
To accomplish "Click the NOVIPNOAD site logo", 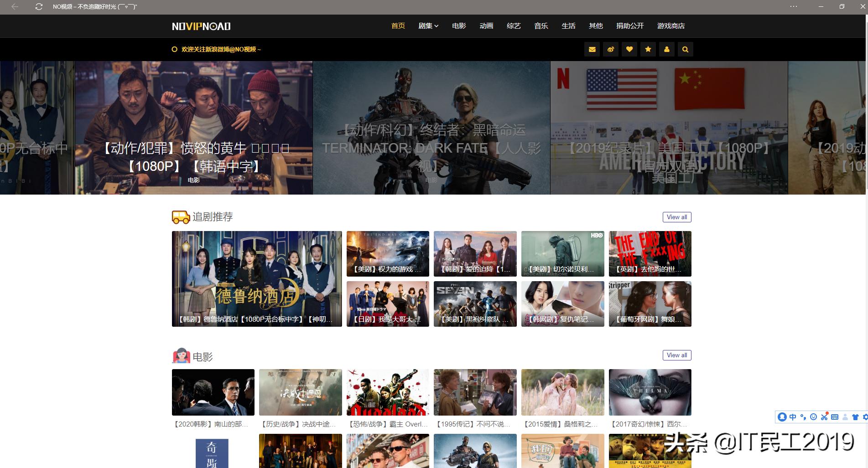I will click(201, 26).
